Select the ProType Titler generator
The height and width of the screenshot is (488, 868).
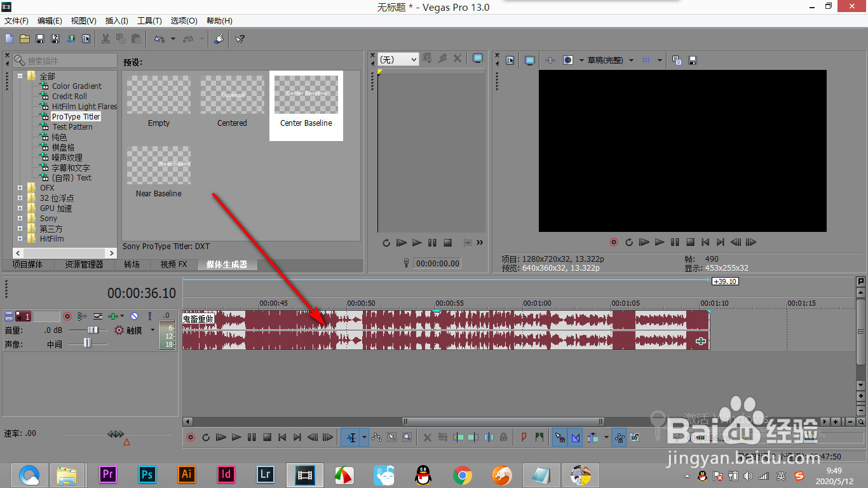[x=76, y=117]
